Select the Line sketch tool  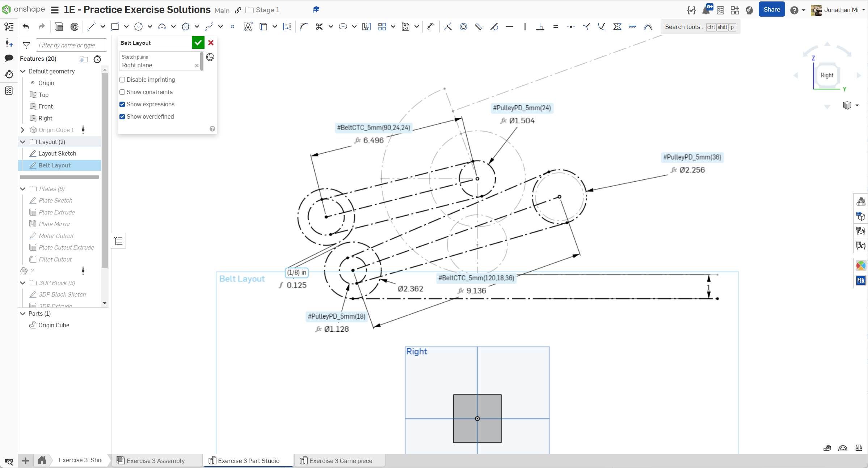pos(91,27)
